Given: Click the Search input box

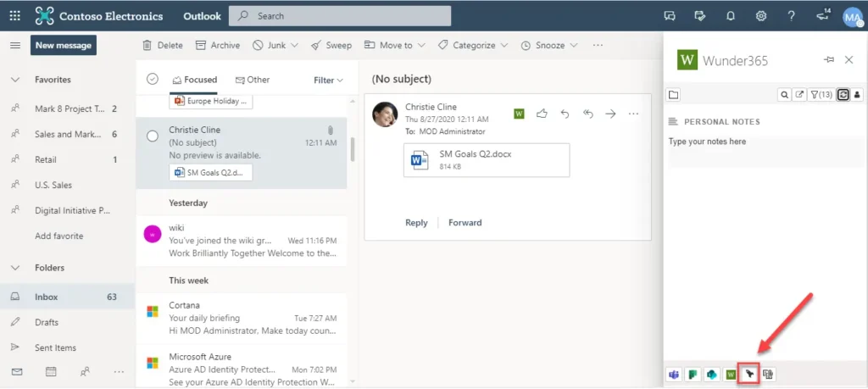Looking at the screenshot, I should (x=348, y=15).
